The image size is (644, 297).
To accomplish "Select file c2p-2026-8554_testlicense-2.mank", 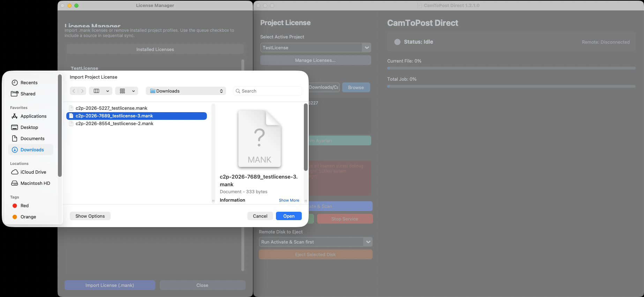I will [x=136, y=123].
